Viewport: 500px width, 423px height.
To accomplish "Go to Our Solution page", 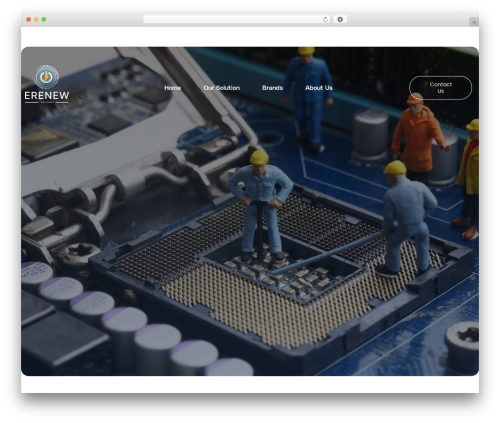I will click(222, 88).
